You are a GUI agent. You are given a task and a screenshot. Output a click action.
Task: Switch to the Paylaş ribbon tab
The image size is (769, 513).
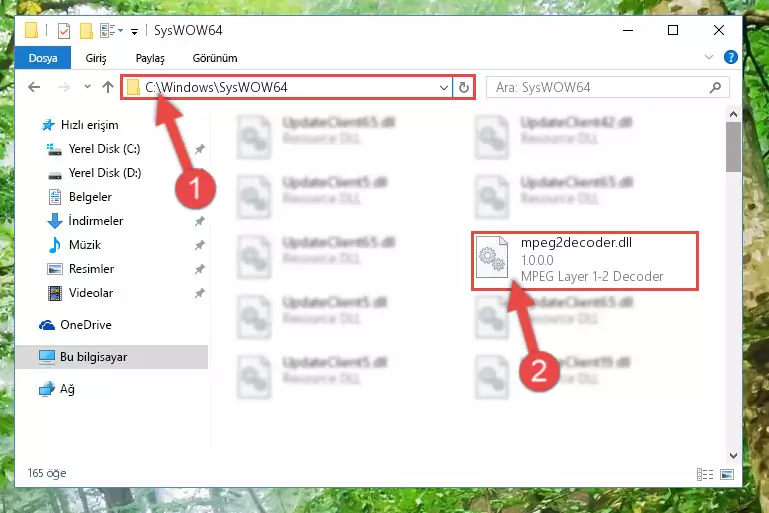pos(150,58)
